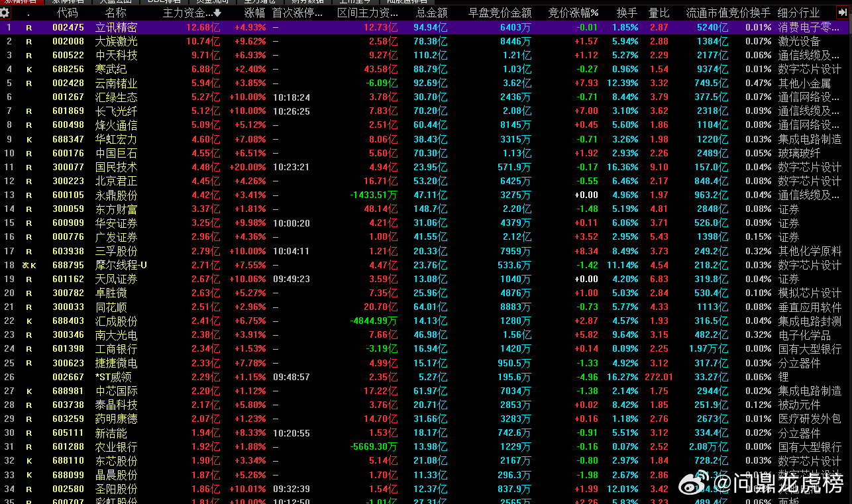The image size is (852, 504).
Task: Select the 云南锗业 stock name
Action: tap(117, 83)
